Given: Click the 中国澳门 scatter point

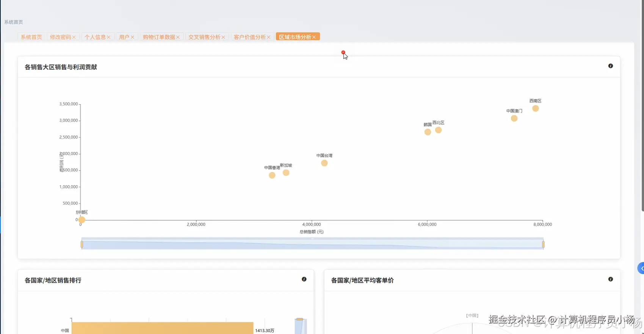Looking at the screenshot, I should point(514,118).
